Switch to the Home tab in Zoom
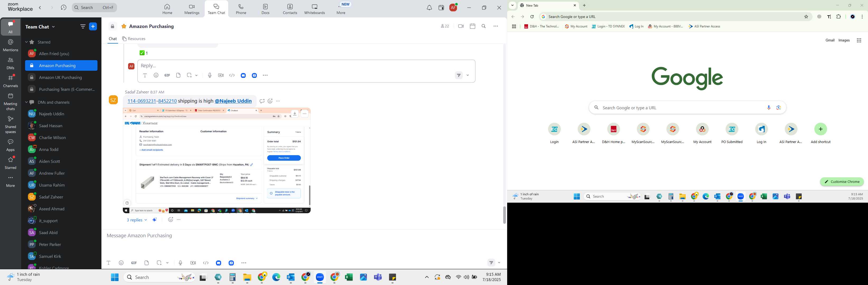Viewport: 868px width, 285px height. (167, 9)
